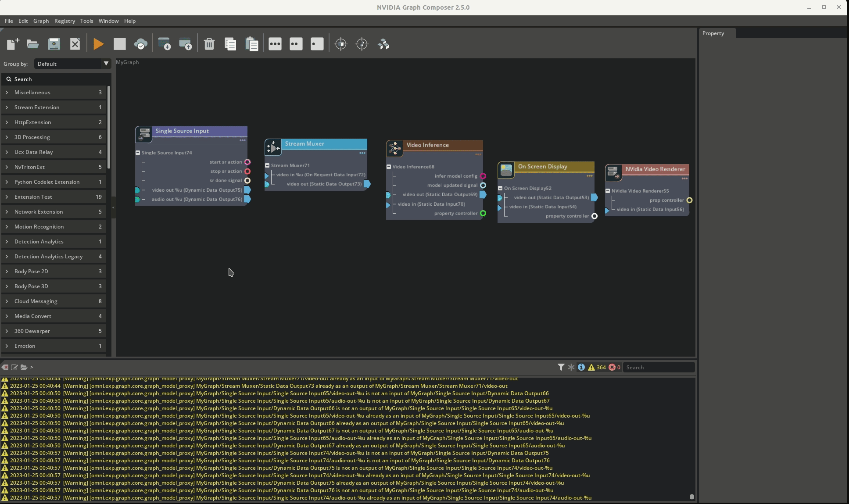Click inside the console search field
The height and width of the screenshot is (504, 849).
(x=658, y=367)
